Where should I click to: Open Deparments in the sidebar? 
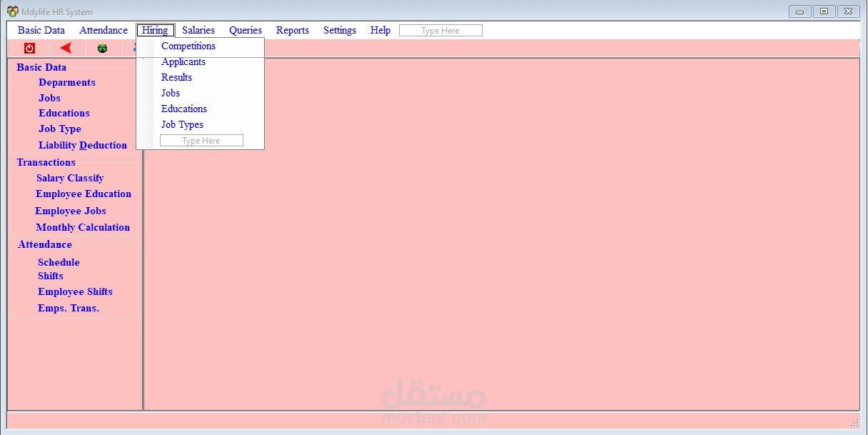click(x=67, y=82)
